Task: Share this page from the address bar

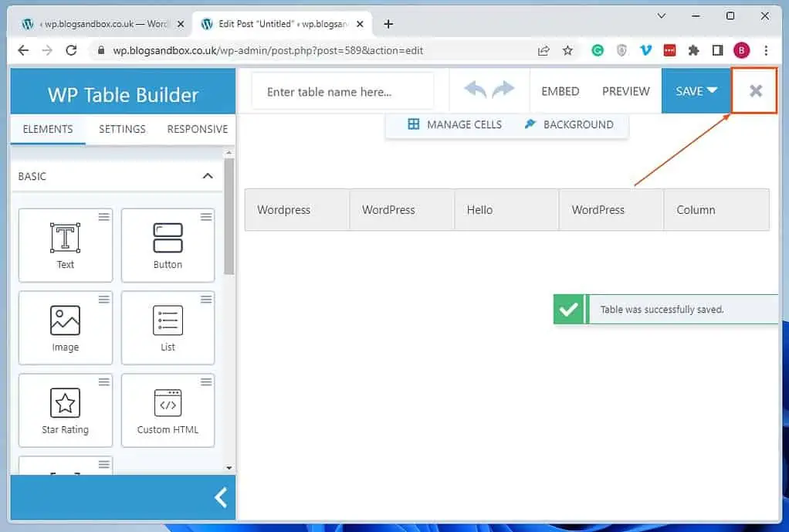Action: [x=543, y=50]
